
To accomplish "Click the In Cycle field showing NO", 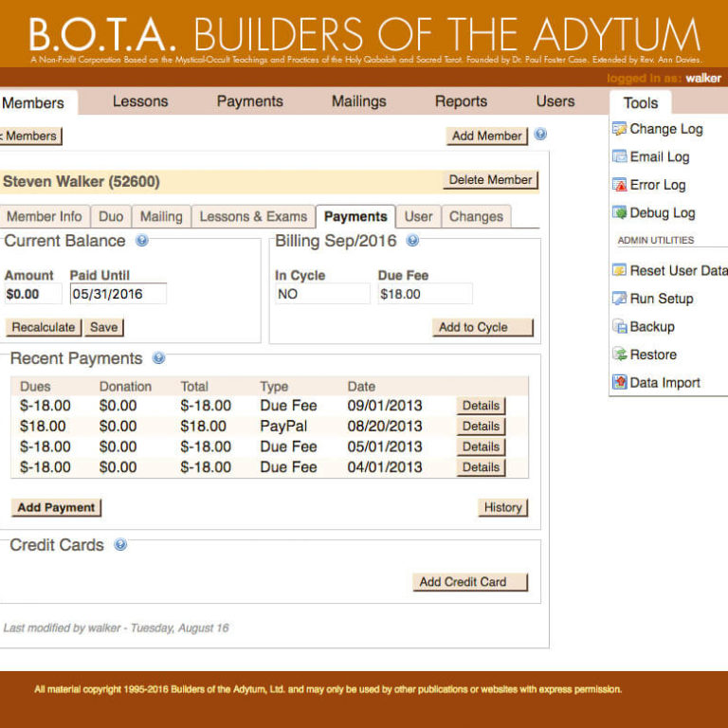I will tap(322, 294).
